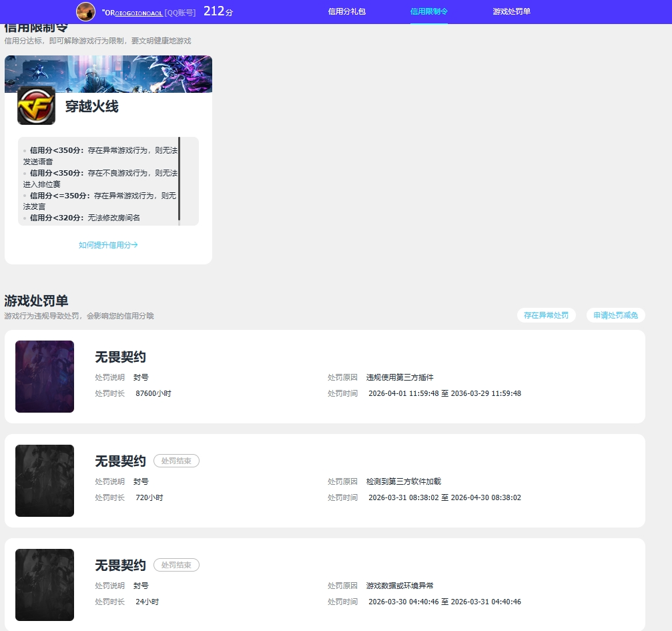Click the 无畏契约 title of the 24小时 record
This screenshot has width=672, height=631.
click(120, 566)
